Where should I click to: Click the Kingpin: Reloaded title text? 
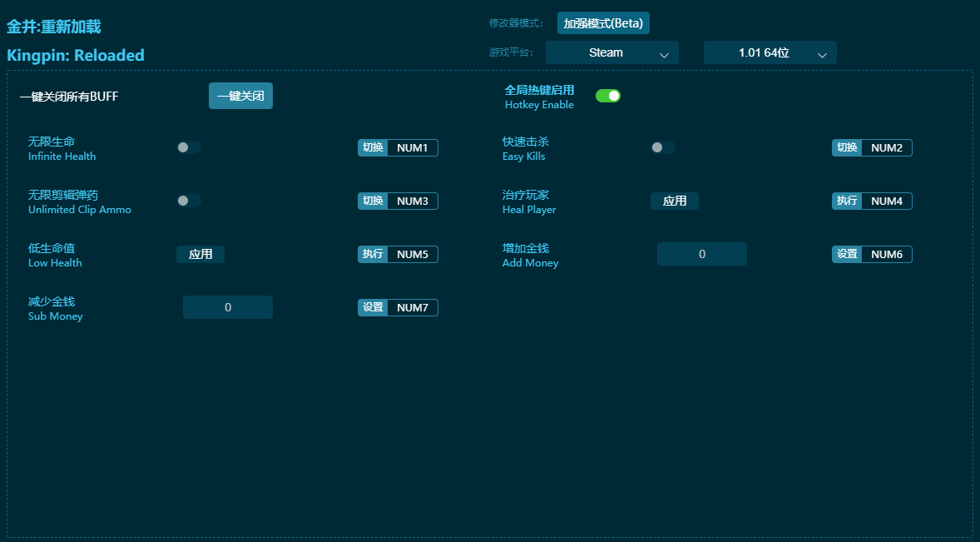click(76, 55)
